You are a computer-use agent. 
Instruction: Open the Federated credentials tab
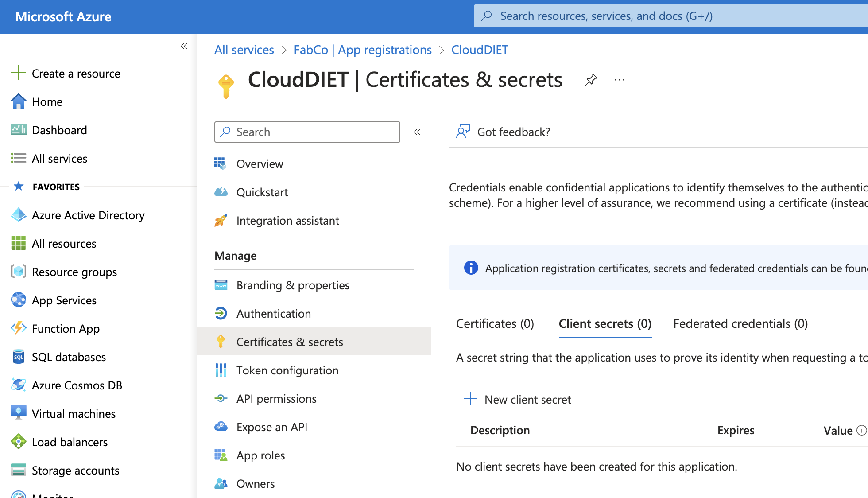click(x=740, y=323)
